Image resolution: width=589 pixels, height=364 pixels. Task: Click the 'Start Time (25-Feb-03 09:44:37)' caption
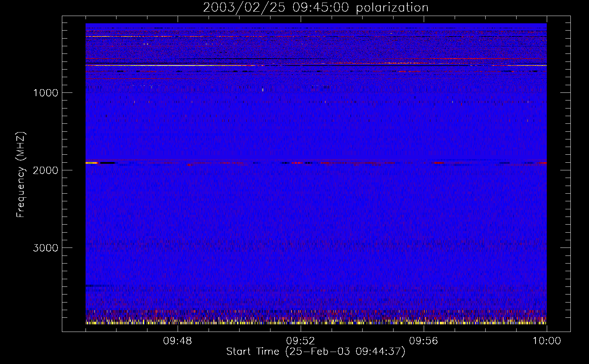coord(316,352)
